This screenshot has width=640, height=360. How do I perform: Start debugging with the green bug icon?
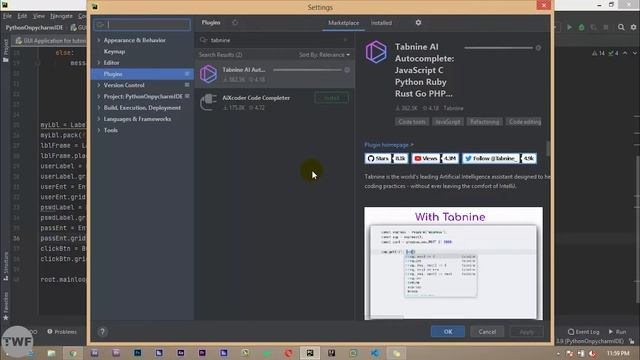point(581,27)
